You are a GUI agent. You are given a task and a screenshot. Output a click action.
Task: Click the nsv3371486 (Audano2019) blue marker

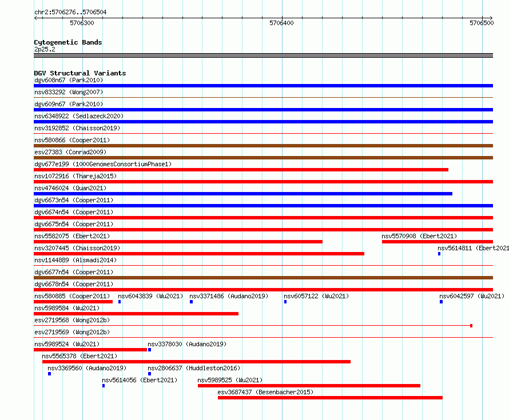coord(191,302)
